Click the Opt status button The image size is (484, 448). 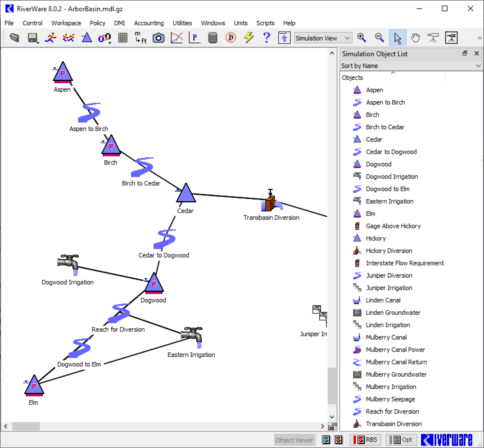click(401, 440)
